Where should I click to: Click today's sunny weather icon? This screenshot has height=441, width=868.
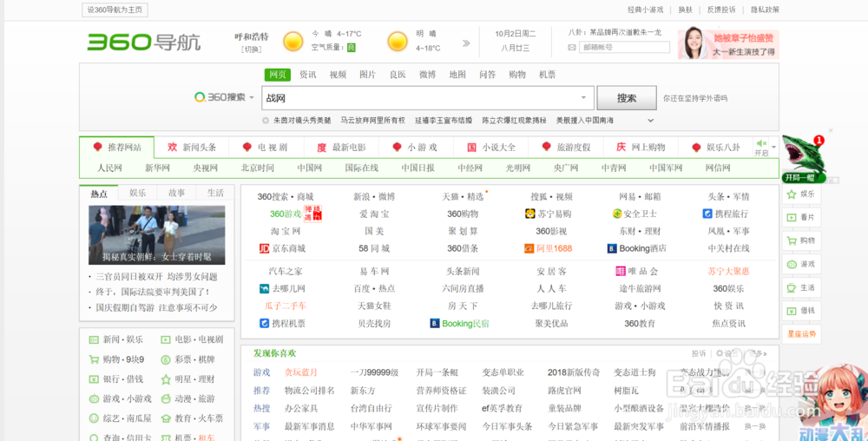pyautogui.click(x=293, y=42)
